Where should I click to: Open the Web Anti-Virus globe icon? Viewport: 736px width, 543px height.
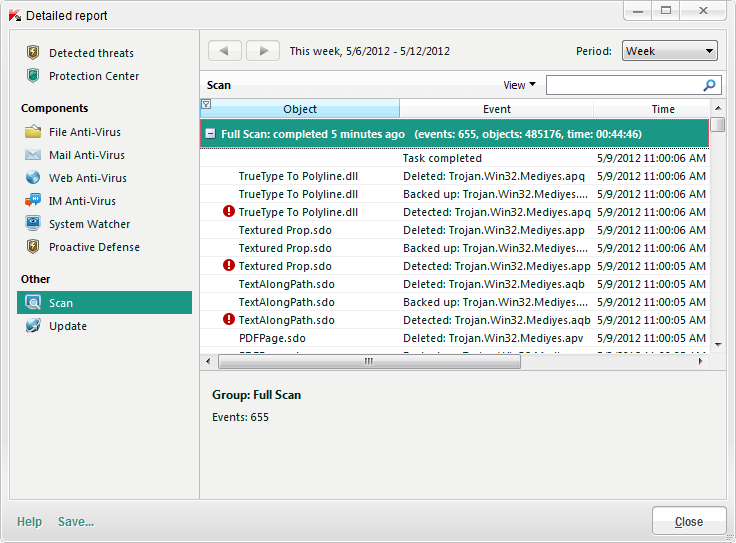coord(33,178)
